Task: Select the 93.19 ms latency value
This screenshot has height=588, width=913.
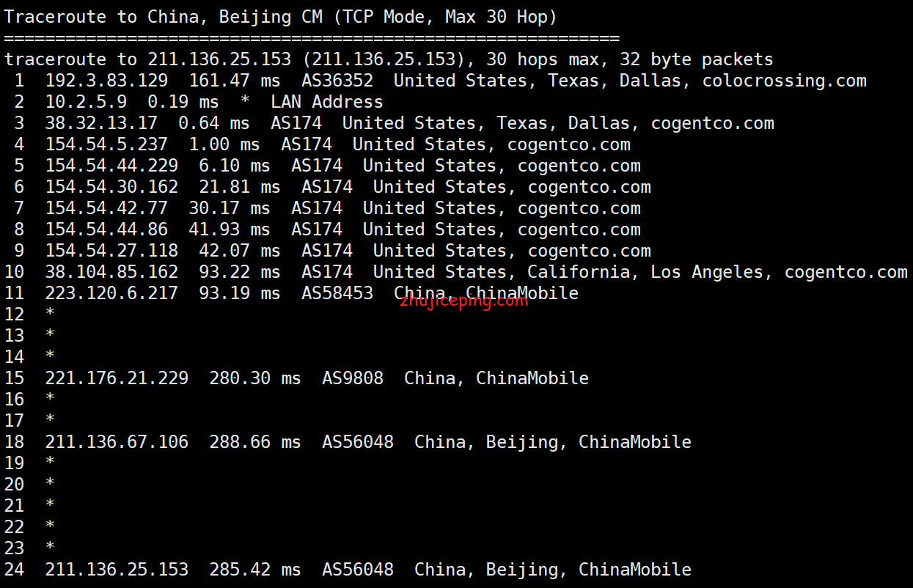Action: 240,293
